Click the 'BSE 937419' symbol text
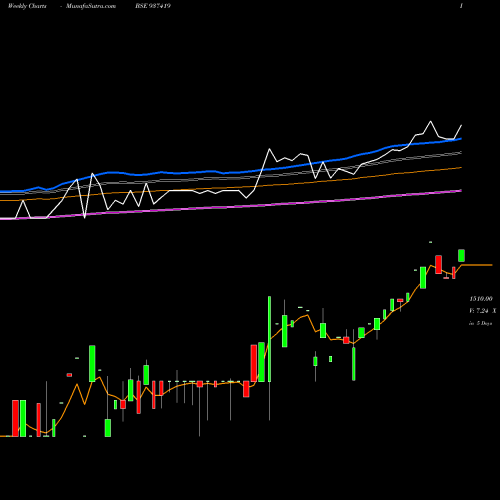This screenshot has height=500, width=500. point(153,6)
